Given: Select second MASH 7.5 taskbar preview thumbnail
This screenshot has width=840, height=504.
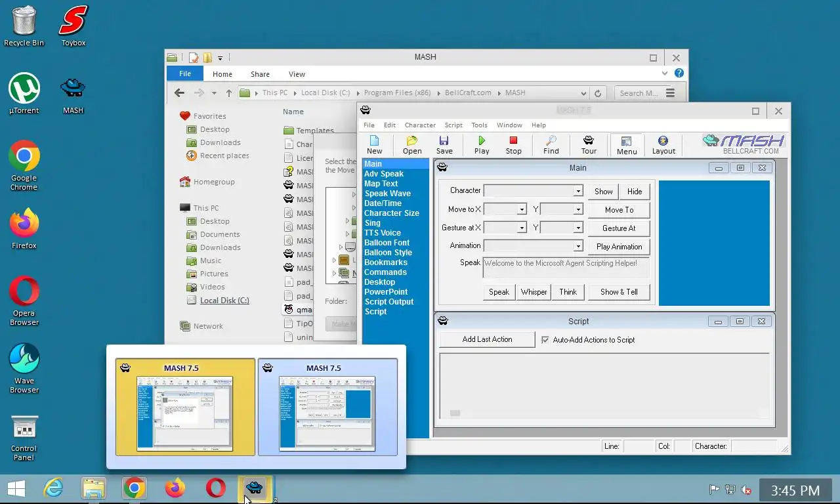Looking at the screenshot, I should [x=327, y=407].
